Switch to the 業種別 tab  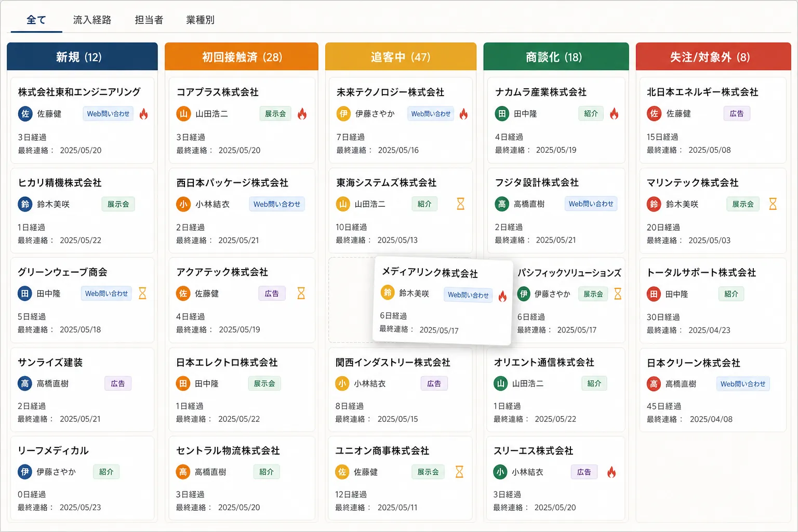click(x=200, y=20)
